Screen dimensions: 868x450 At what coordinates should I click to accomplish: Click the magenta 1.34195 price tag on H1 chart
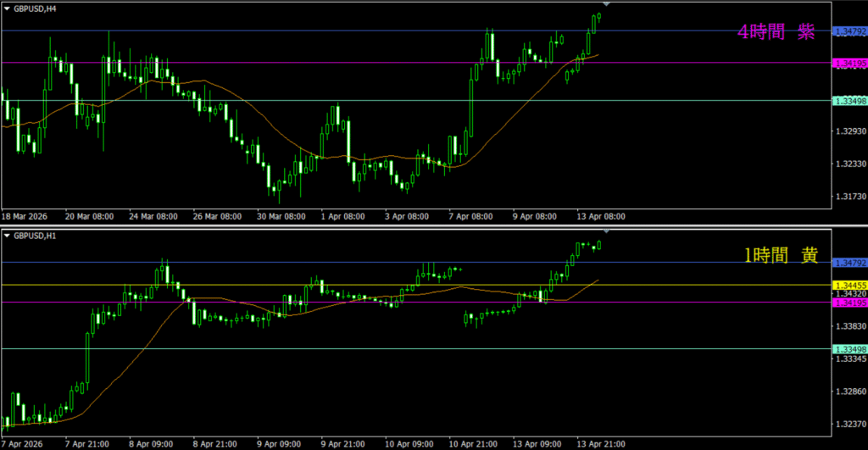point(849,303)
